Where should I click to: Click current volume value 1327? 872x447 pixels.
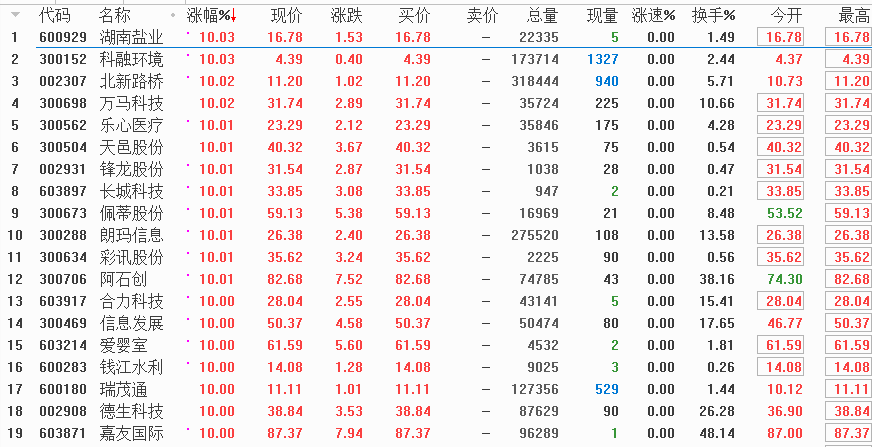[x=602, y=59]
